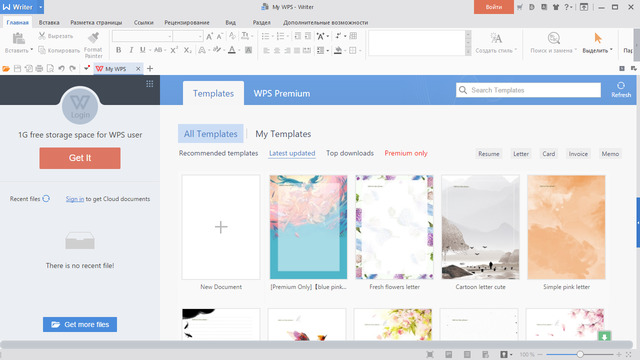640x360 pixels.
Task: Select the Resume category tag
Action: 489,154
